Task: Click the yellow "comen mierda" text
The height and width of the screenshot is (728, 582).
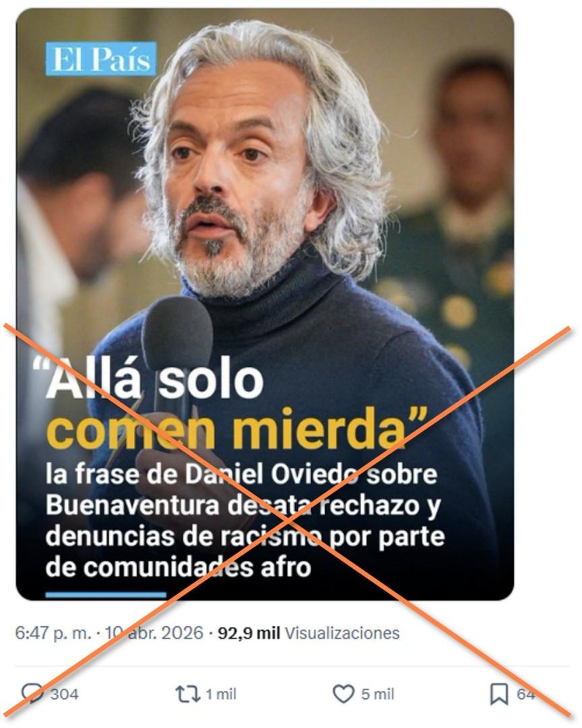Action: (236, 429)
